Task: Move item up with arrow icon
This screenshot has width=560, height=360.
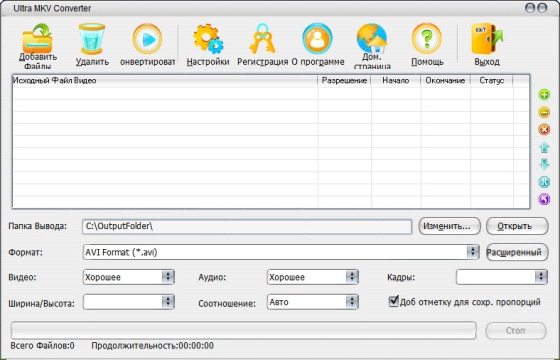Action: point(544,147)
